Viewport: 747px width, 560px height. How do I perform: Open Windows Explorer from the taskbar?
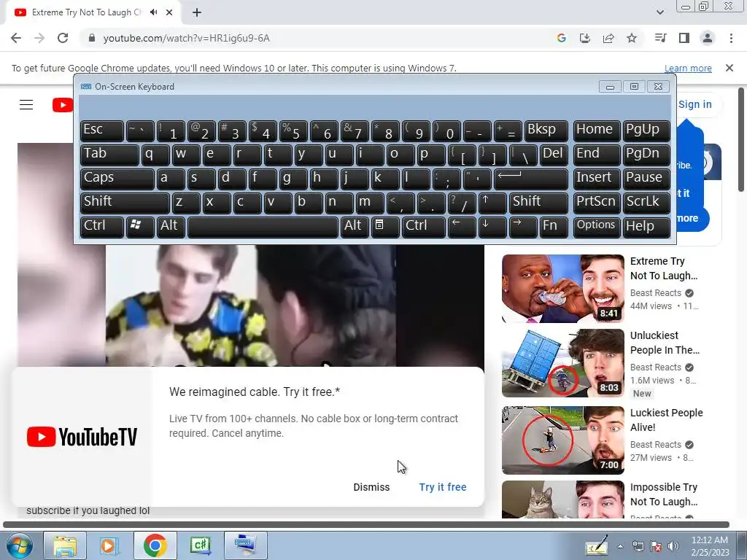point(65,545)
